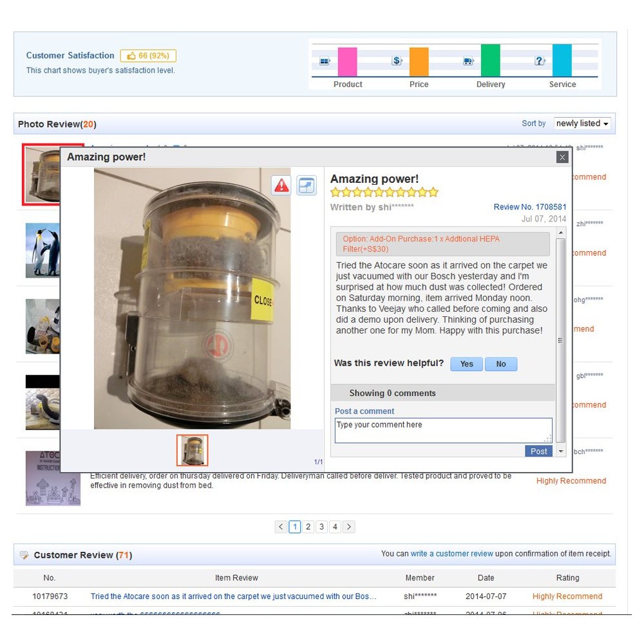Click the Product satisfaction icon
The image size is (644, 644).
[x=325, y=61]
